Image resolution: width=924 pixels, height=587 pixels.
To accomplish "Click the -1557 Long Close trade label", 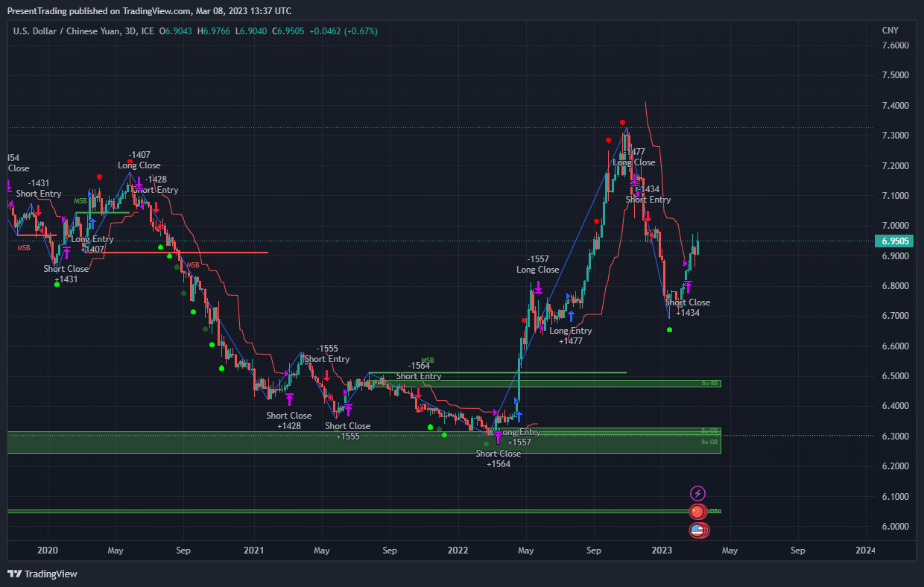I will point(537,264).
